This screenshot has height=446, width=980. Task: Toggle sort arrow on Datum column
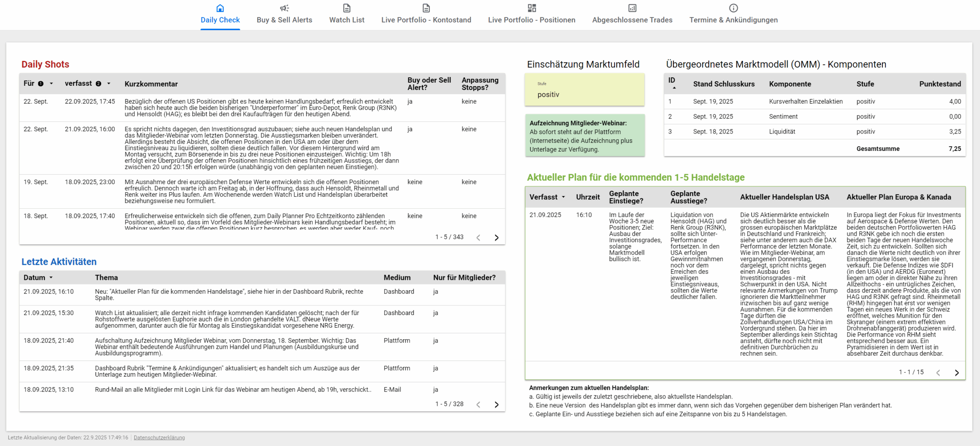click(51, 278)
